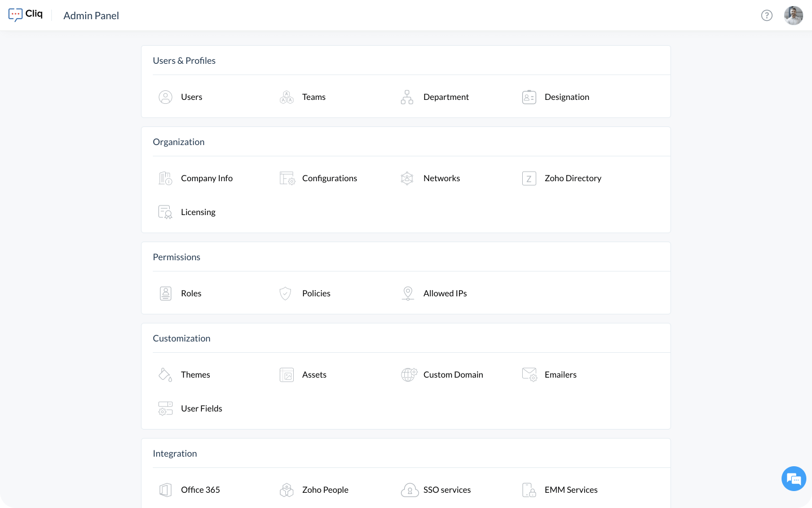Image resolution: width=812 pixels, height=508 pixels.
Task: Click the Licensing certificate icon
Action: click(165, 212)
